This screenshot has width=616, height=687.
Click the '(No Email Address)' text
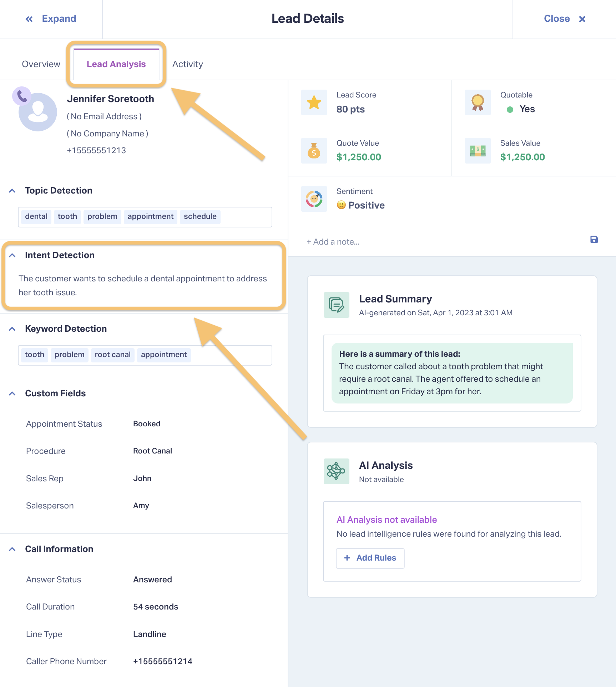tap(104, 116)
